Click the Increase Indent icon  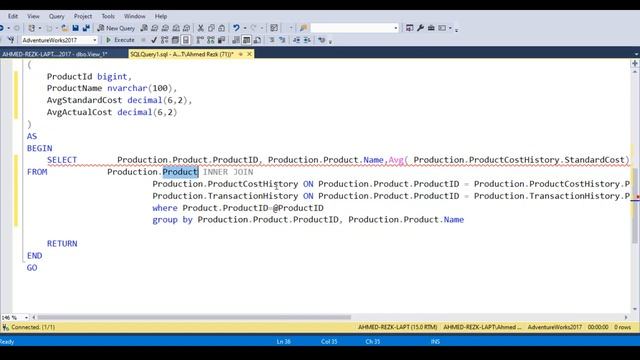[x=307, y=40]
